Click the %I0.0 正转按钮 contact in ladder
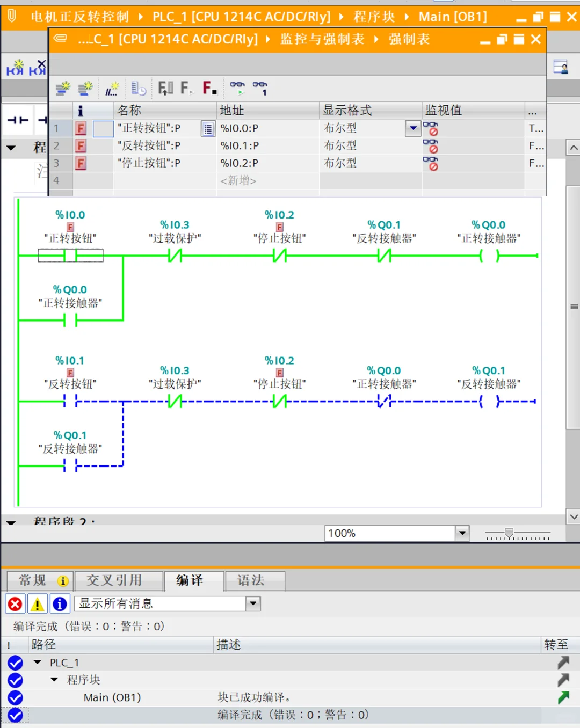The height and width of the screenshot is (728, 580). tap(70, 256)
